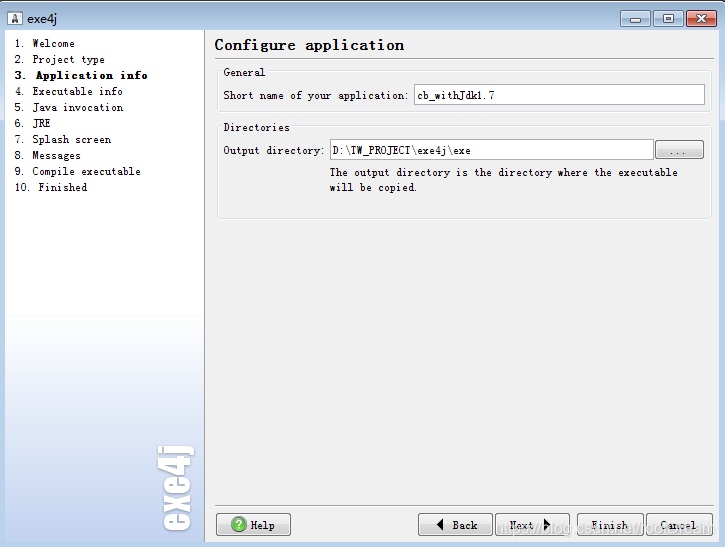The width and height of the screenshot is (725, 547).
Task: Focus the Output directory text field
Action: pyautogui.click(x=492, y=150)
